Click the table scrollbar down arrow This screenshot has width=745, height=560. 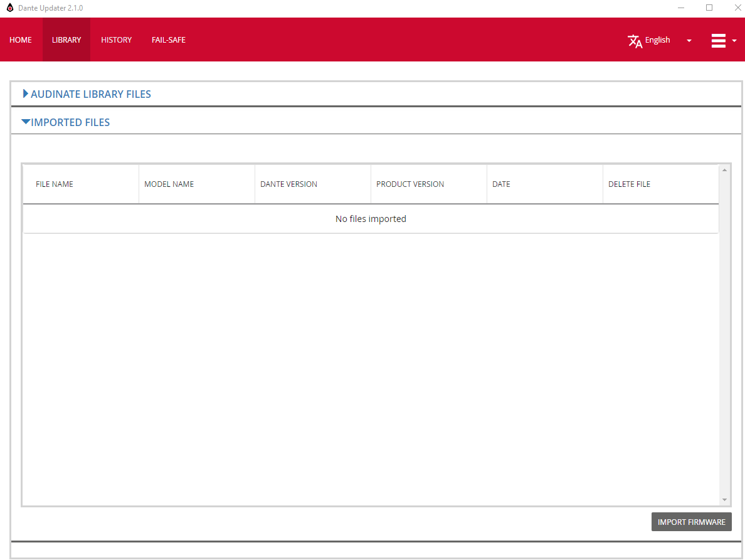(x=724, y=500)
